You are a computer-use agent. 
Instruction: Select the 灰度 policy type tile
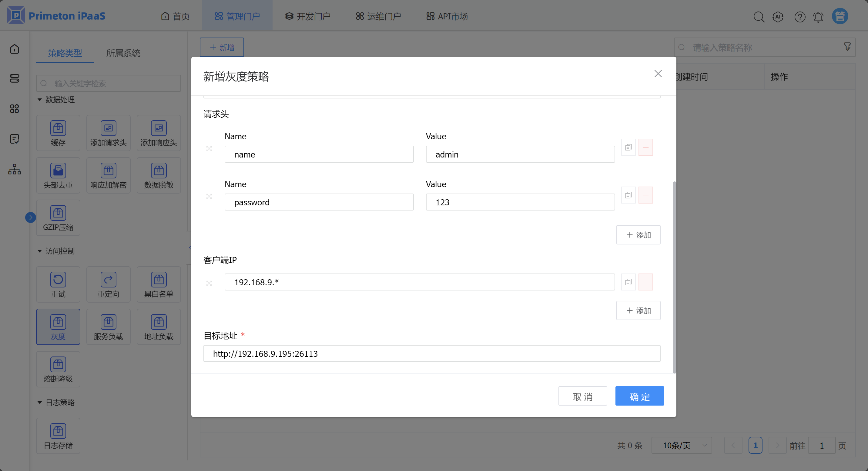[58, 327]
